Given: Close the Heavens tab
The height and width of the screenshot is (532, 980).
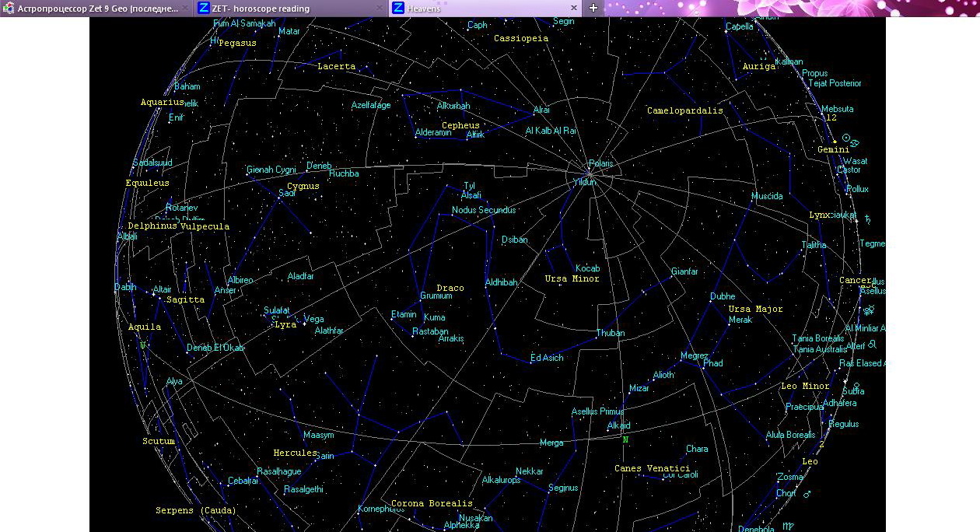Looking at the screenshot, I should coord(574,8).
